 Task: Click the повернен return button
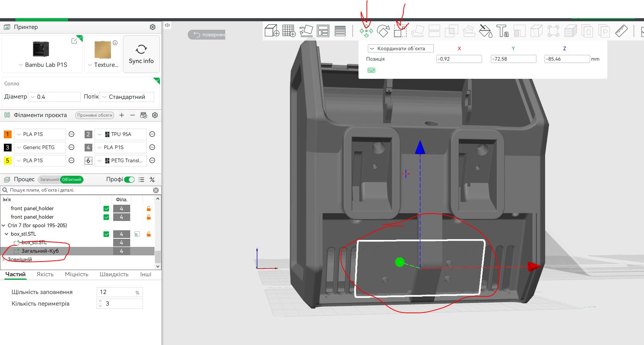[207, 34]
